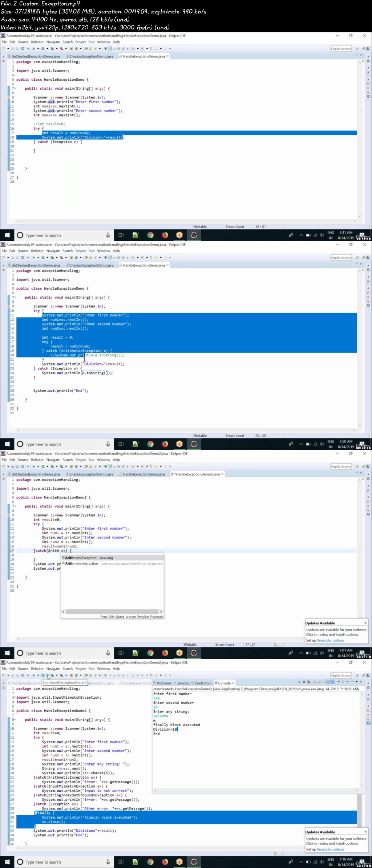Click 'Writable' in the 6:50 AM frame status bar
372x868 pixels.
(200, 436)
